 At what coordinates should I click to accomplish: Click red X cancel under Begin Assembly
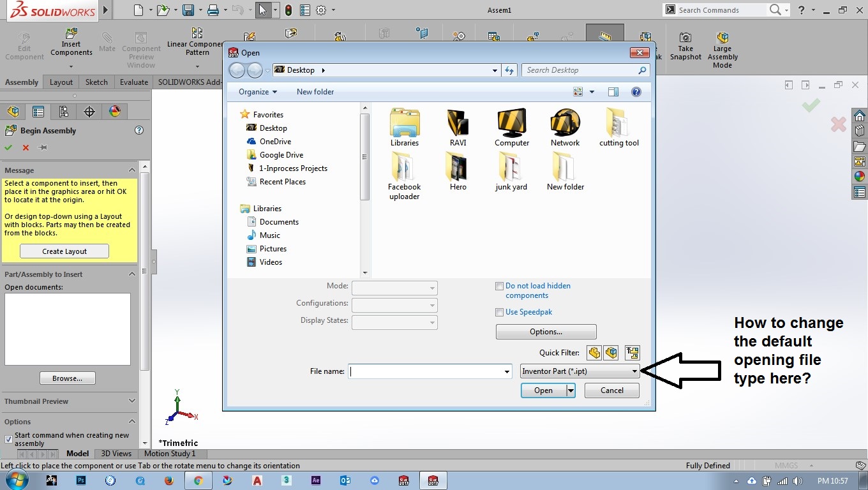[26, 147]
